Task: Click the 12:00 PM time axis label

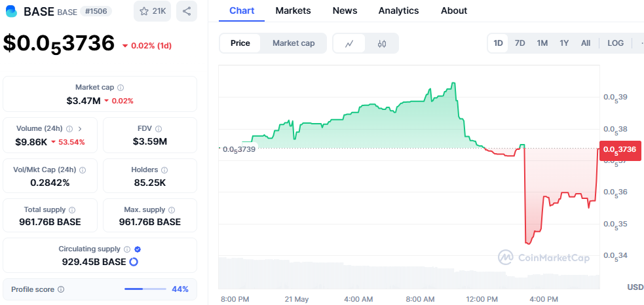Action: pos(483,299)
